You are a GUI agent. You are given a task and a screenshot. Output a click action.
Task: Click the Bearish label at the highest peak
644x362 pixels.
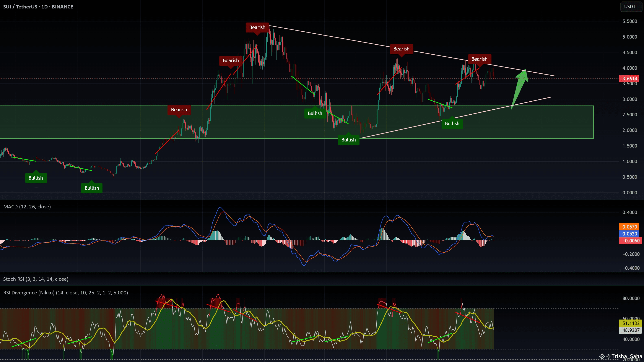pos(257,28)
